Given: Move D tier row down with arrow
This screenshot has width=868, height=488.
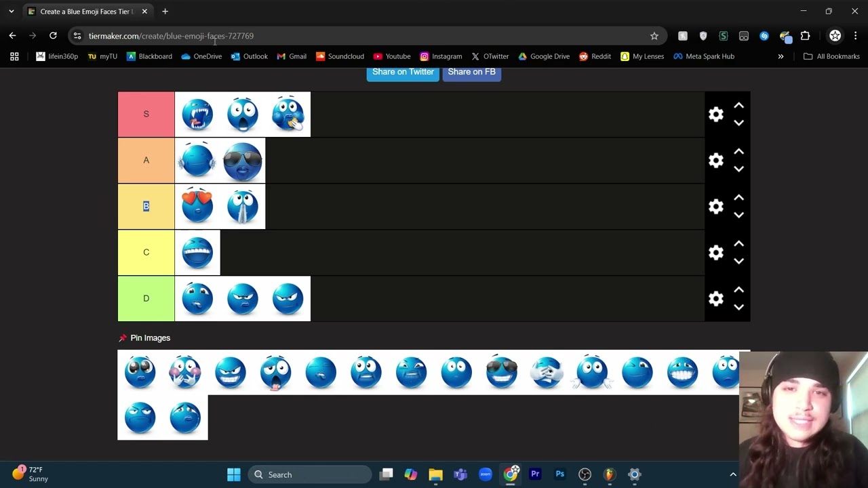Looking at the screenshot, I should tap(738, 307).
